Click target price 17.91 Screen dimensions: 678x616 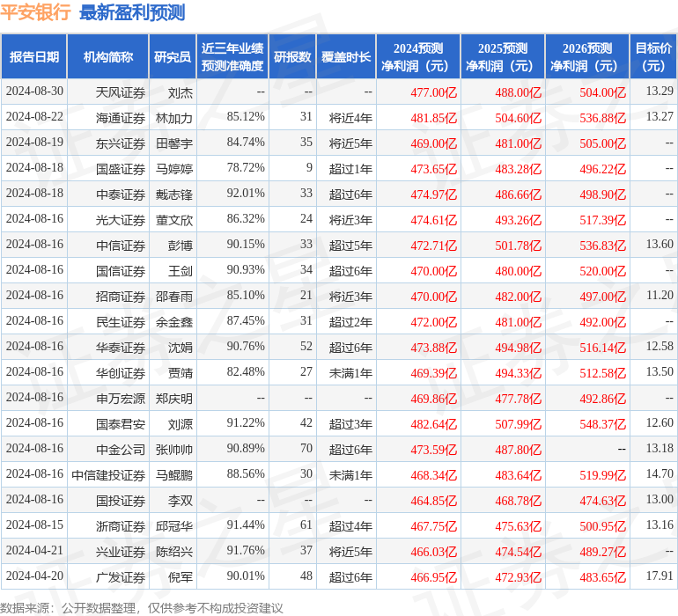click(x=660, y=576)
